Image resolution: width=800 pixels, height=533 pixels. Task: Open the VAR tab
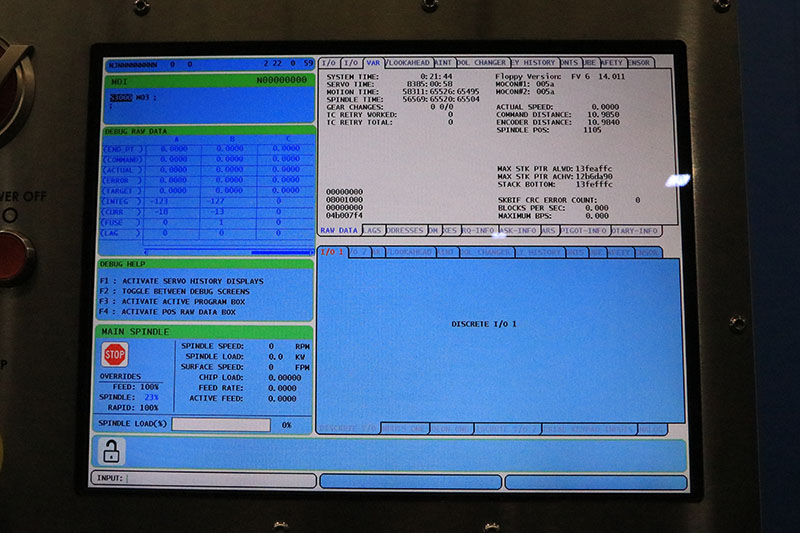point(373,62)
